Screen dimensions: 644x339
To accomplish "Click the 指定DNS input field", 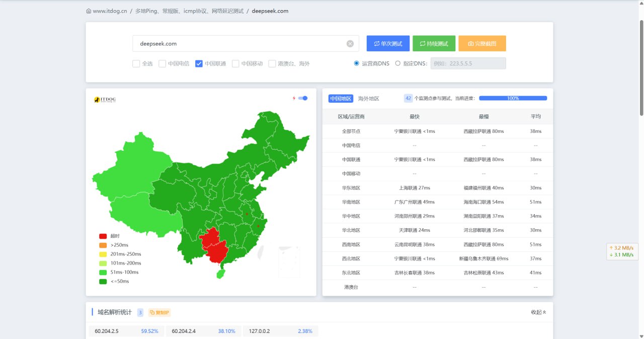I will click(468, 63).
